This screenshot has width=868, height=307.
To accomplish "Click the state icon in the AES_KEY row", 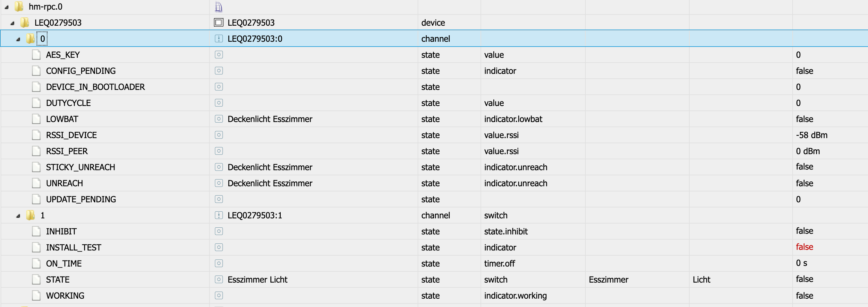I will (x=219, y=55).
